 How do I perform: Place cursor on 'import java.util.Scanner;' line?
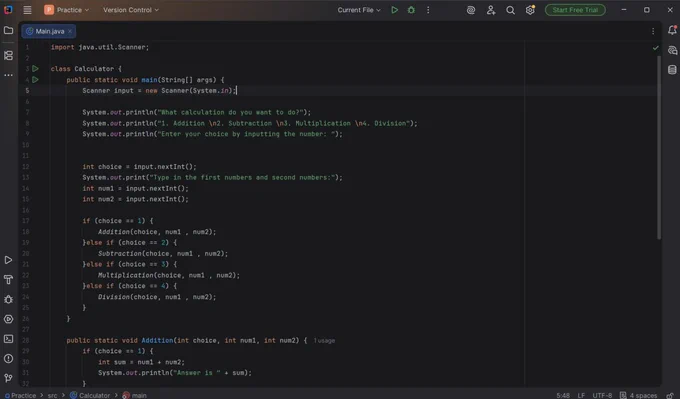[100, 47]
